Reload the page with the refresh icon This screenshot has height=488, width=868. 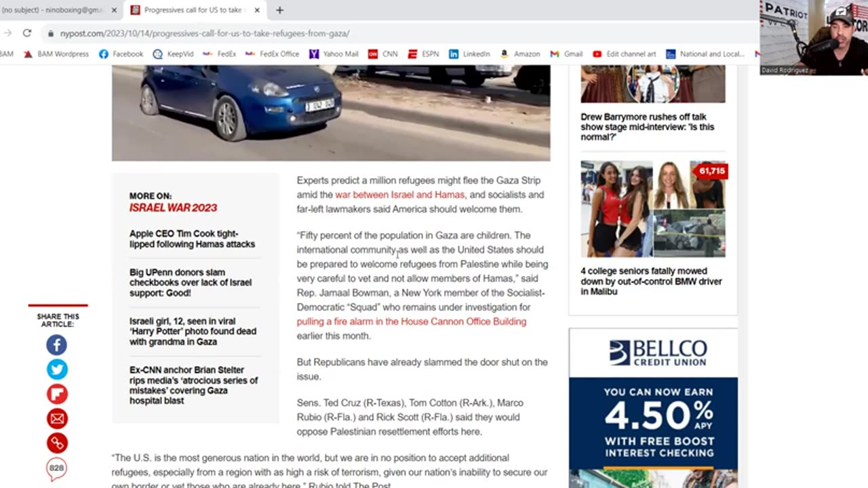point(27,33)
